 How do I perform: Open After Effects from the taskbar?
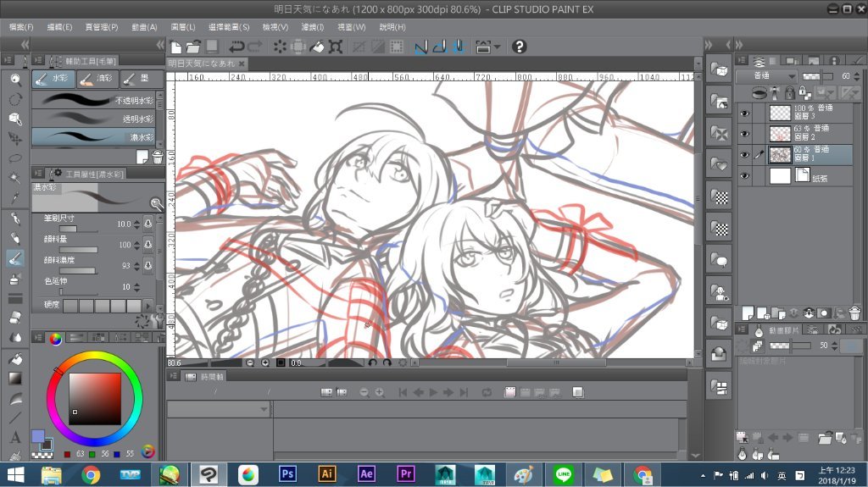pyautogui.click(x=366, y=474)
